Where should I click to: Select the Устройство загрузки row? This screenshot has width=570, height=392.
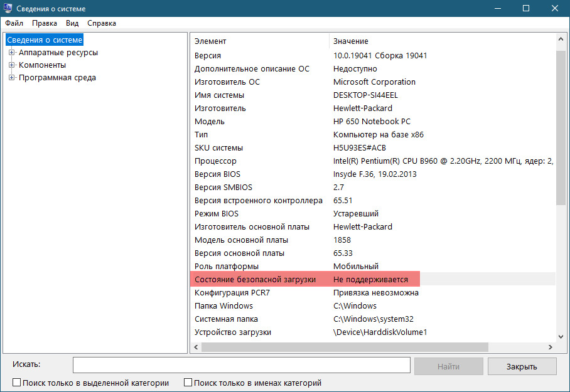[x=373, y=332]
